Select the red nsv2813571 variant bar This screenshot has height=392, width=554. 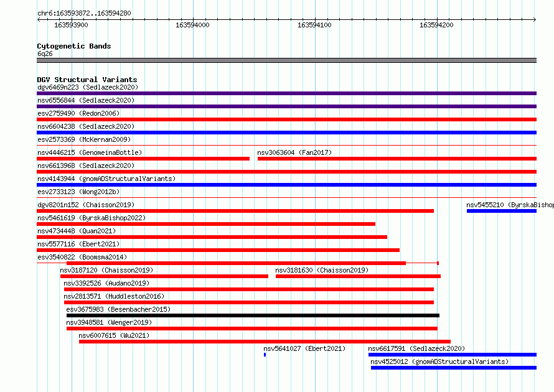tap(249, 302)
